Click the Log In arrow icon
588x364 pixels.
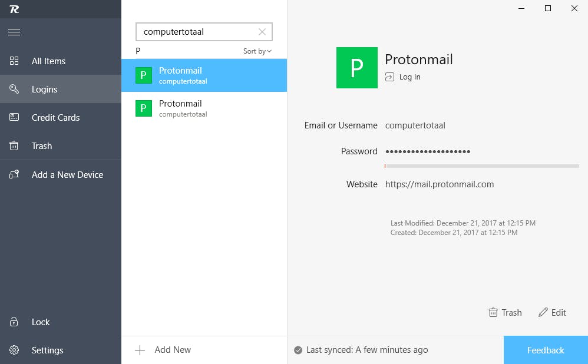pos(389,77)
